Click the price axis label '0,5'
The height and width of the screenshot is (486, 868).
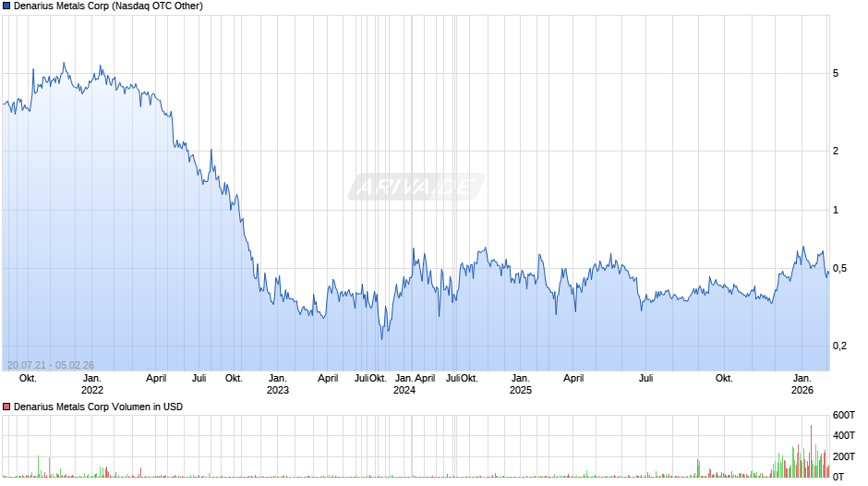(x=839, y=268)
